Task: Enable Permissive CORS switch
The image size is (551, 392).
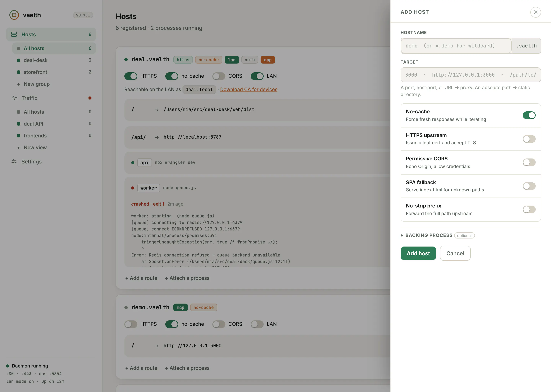Action: click(x=529, y=163)
